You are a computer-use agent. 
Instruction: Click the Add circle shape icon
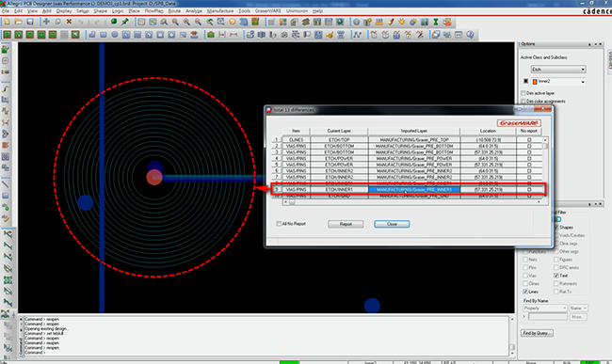(114, 35)
